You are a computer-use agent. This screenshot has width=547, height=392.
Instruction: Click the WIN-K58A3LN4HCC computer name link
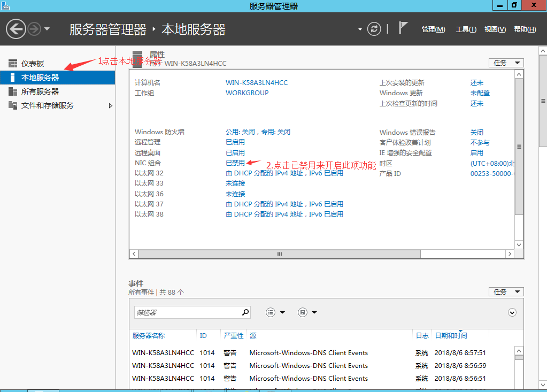(257, 82)
